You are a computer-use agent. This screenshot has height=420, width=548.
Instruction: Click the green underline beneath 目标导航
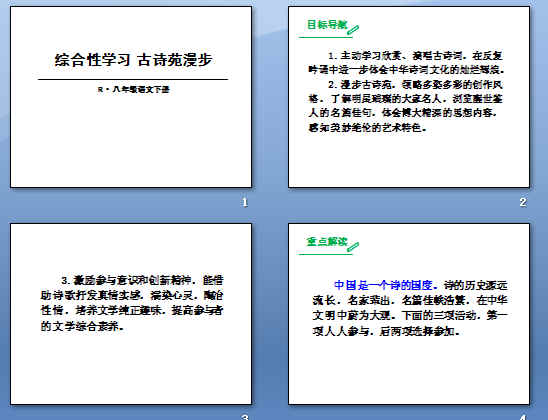(x=326, y=36)
